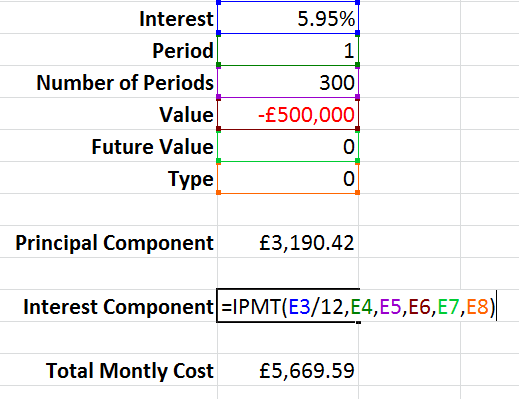
Task: Select the Value cell showing -£500,000
Action: (288, 114)
